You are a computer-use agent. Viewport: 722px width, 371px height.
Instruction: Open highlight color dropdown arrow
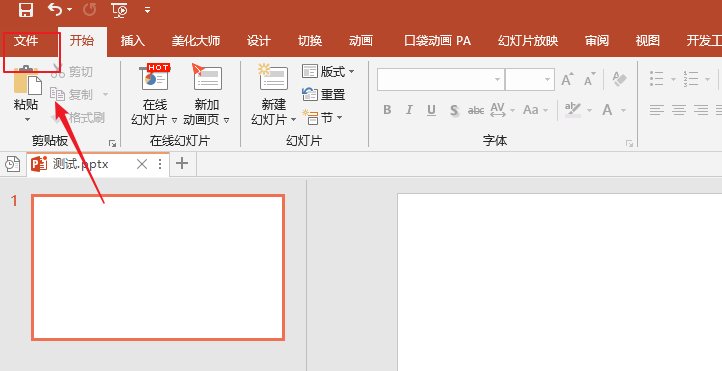(x=589, y=110)
